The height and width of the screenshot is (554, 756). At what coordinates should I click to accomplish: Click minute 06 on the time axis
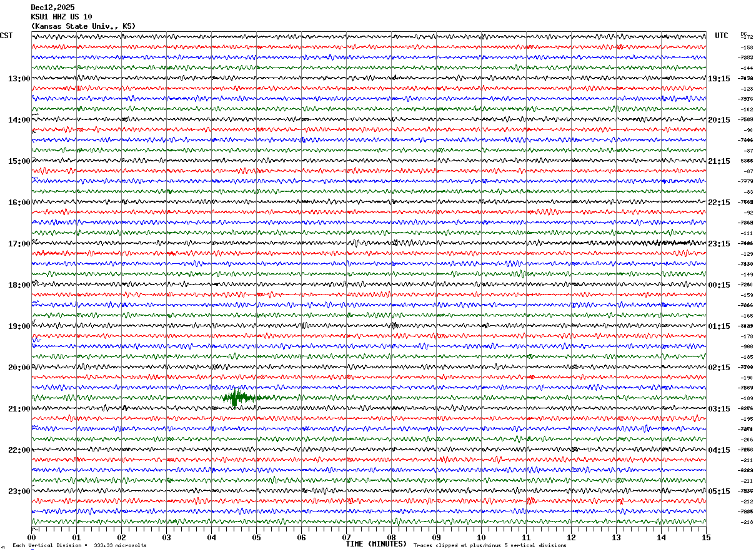pos(302,537)
